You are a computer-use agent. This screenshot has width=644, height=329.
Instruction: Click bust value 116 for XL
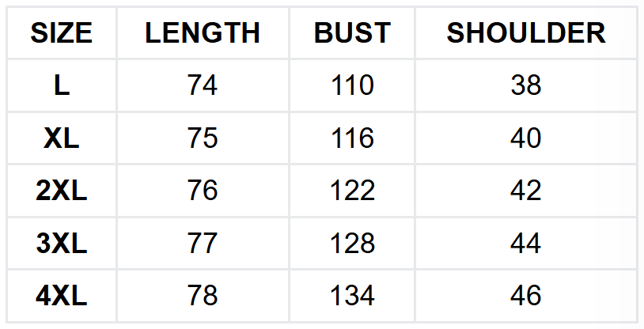pyautogui.click(x=352, y=138)
